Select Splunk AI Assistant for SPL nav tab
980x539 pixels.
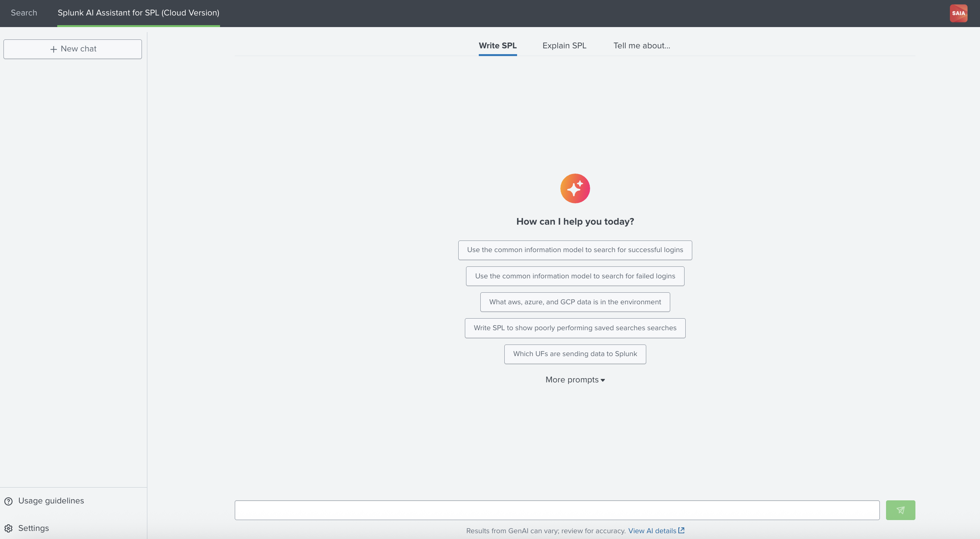[x=138, y=13]
